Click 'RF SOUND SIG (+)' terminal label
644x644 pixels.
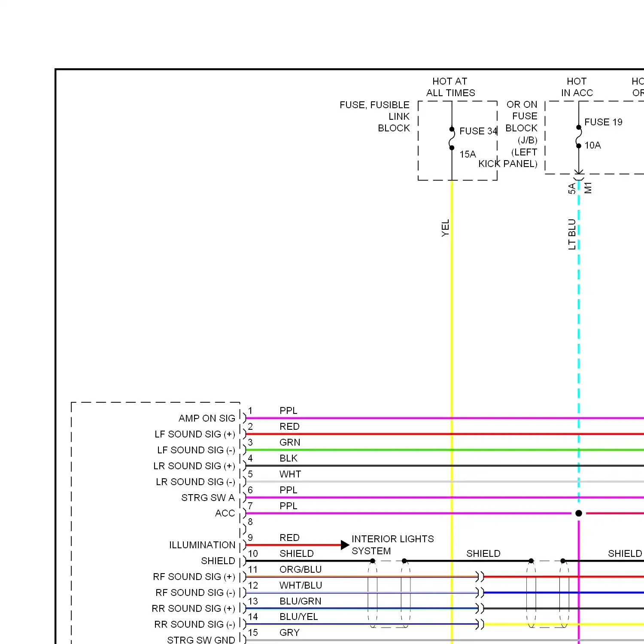pyautogui.click(x=194, y=577)
